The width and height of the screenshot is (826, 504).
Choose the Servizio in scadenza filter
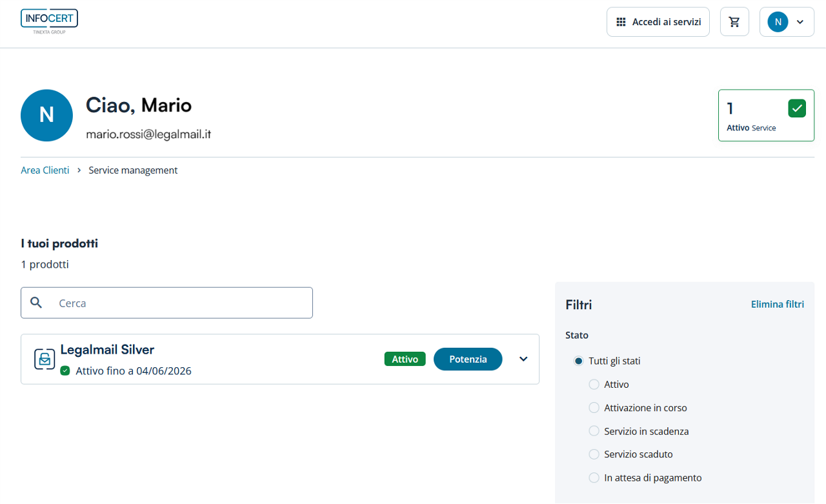tap(594, 431)
